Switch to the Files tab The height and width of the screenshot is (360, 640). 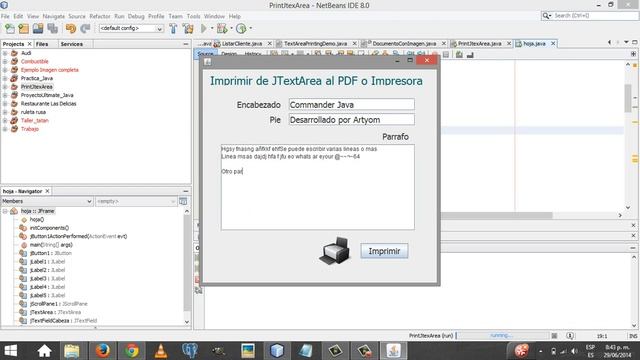click(x=42, y=44)
